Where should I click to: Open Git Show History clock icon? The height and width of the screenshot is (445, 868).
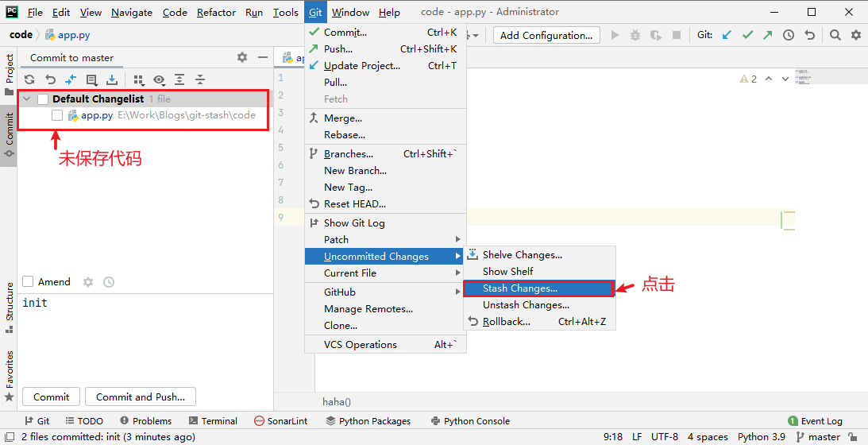click(789, 35)
